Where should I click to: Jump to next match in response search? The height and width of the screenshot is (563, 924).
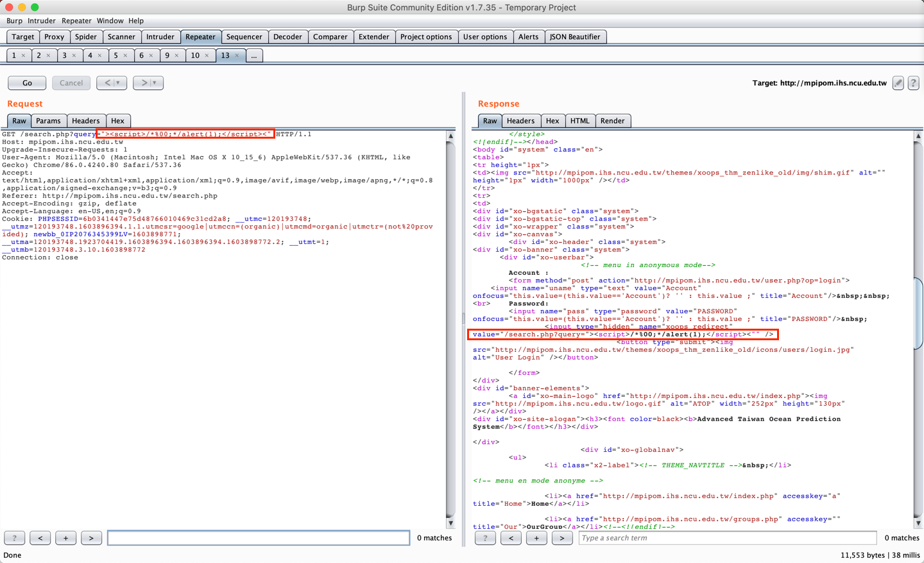click(562, 538)
